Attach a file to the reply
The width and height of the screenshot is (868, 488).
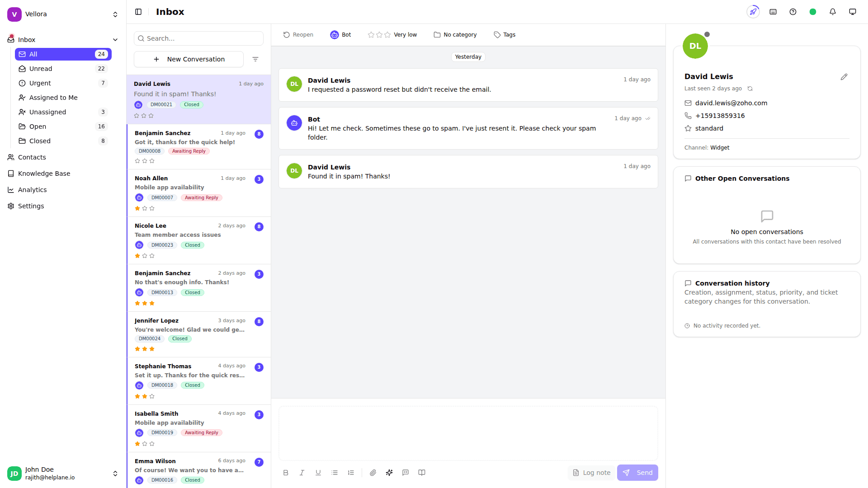(x=373, y=472)
